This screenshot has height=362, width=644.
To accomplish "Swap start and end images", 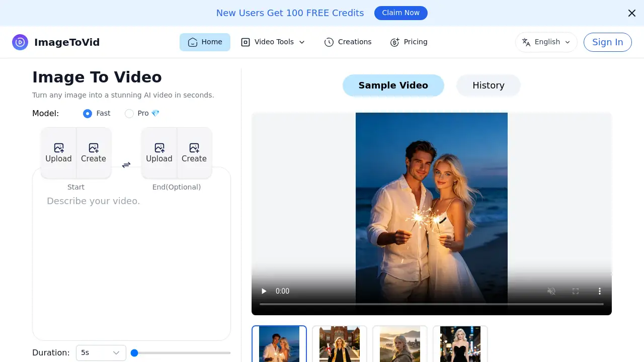I will pos(126,165).
